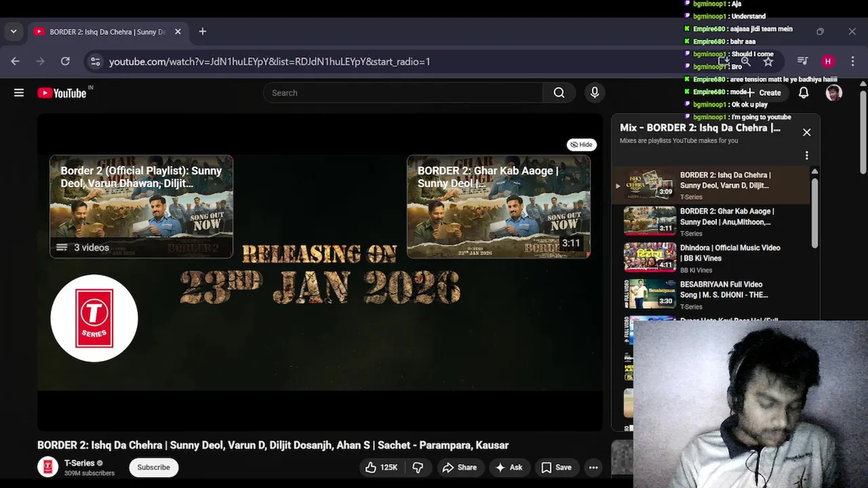
Task: Save the video to a playlist
Action: (556, 468)
